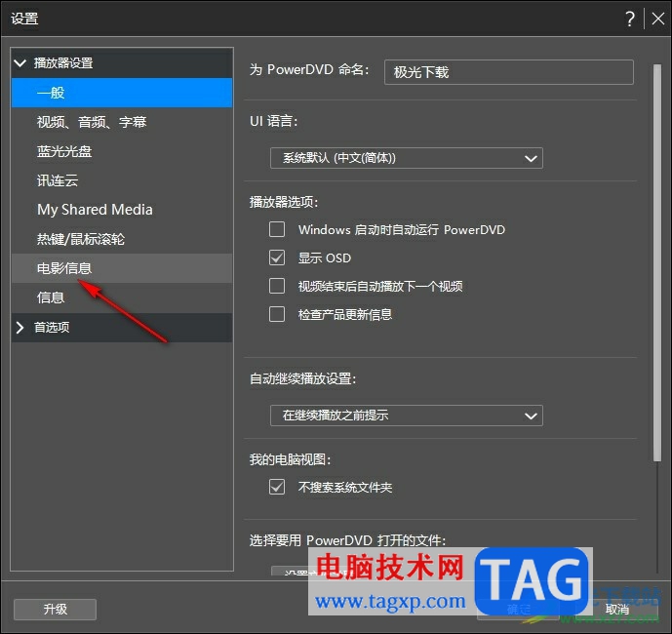
Task: Open the 自动继续播放设置 dropdown
Action: click(x=407, y=416)
